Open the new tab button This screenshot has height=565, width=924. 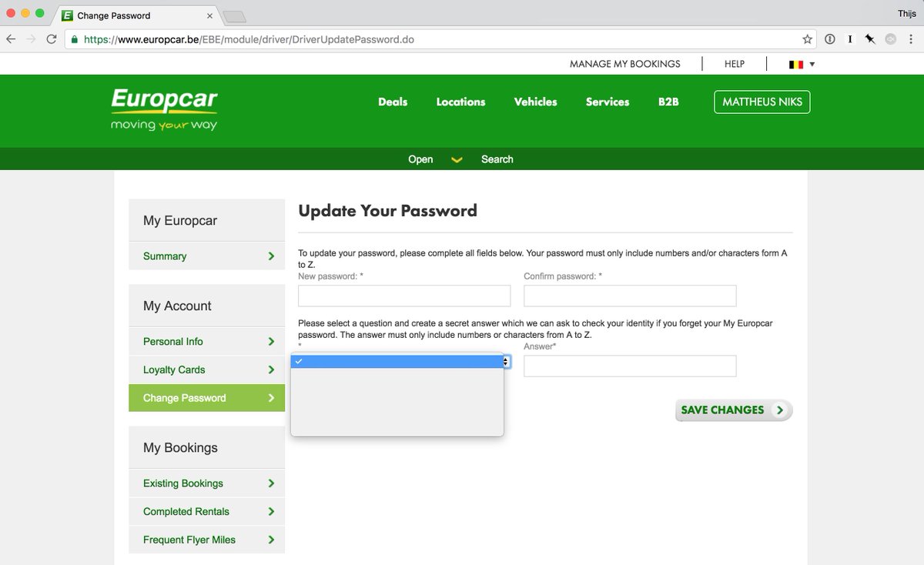coord(234,16)
